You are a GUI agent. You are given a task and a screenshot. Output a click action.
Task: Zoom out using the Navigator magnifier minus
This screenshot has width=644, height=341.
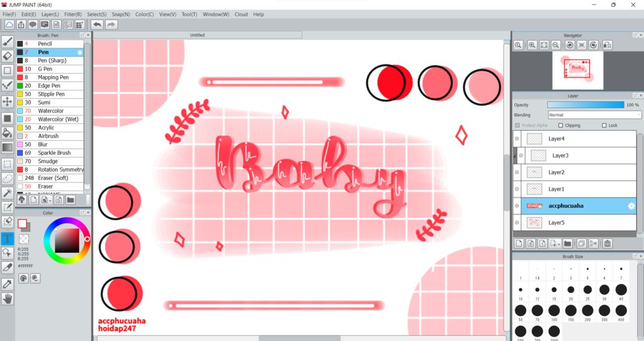[x=556, y=45]
